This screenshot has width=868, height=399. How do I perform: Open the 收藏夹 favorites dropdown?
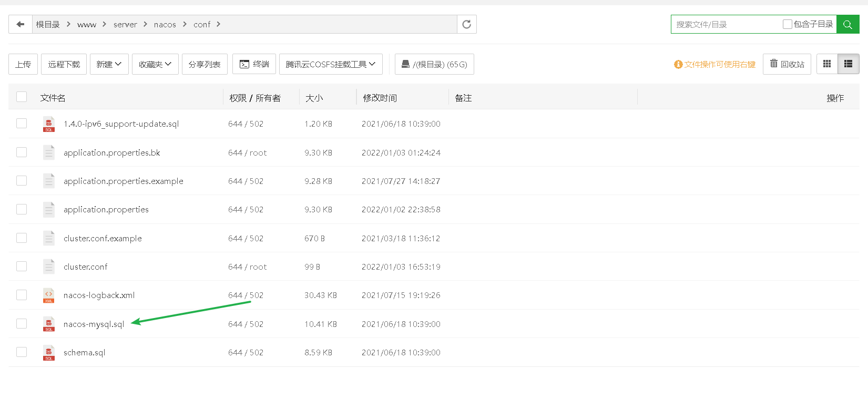(155, 64)
